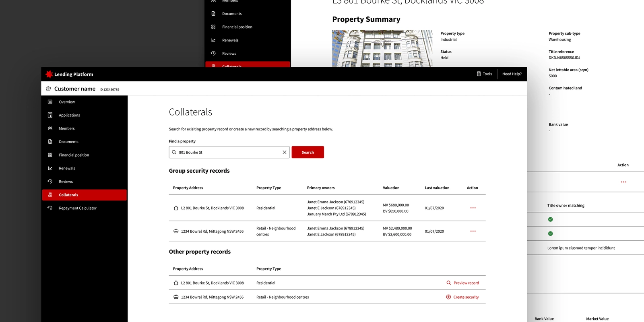Click Property Address header in Group security records
The height and width of the screenshot is (322, 644).
tap(188, 188)
